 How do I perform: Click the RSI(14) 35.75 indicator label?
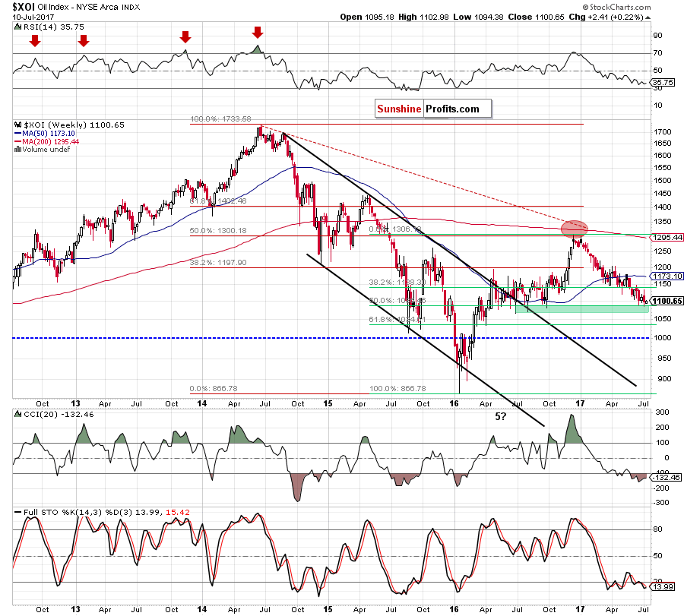tap(53, 27)
